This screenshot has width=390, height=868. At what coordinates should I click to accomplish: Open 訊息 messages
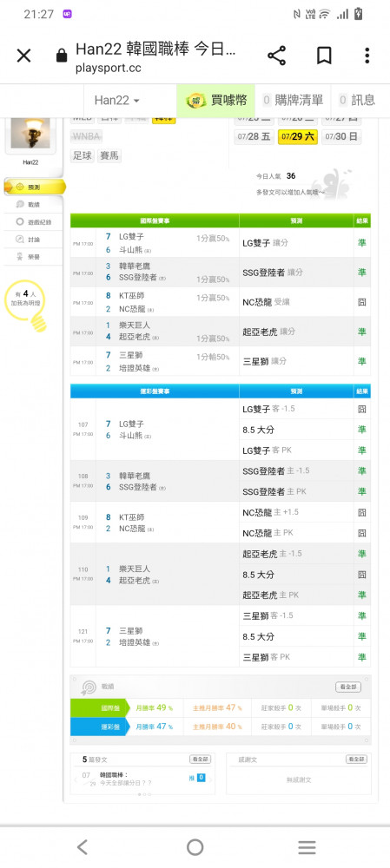click(357, 100)
